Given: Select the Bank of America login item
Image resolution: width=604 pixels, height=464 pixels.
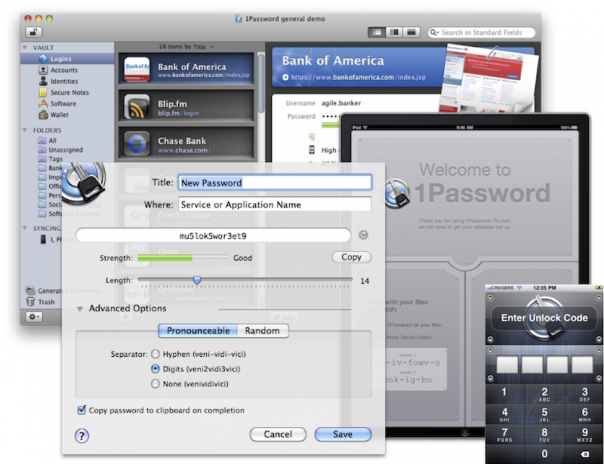Looking at the screenshot, I should tap(186, 69).
